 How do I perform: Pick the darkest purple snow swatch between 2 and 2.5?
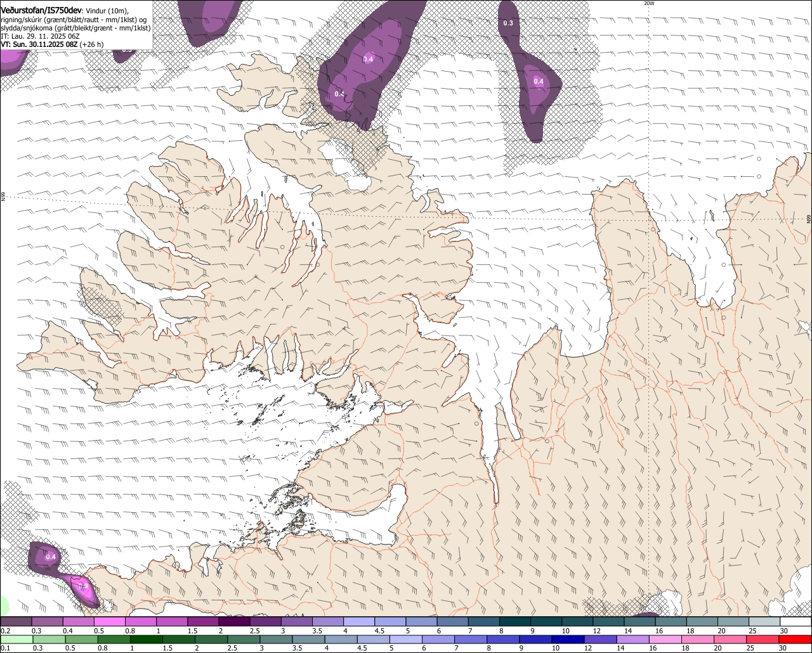(234, 622)
